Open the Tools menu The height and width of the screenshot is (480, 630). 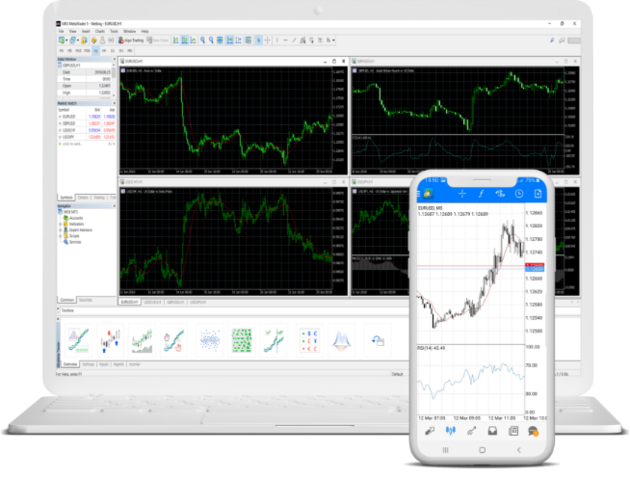click(x=115, y=31)
